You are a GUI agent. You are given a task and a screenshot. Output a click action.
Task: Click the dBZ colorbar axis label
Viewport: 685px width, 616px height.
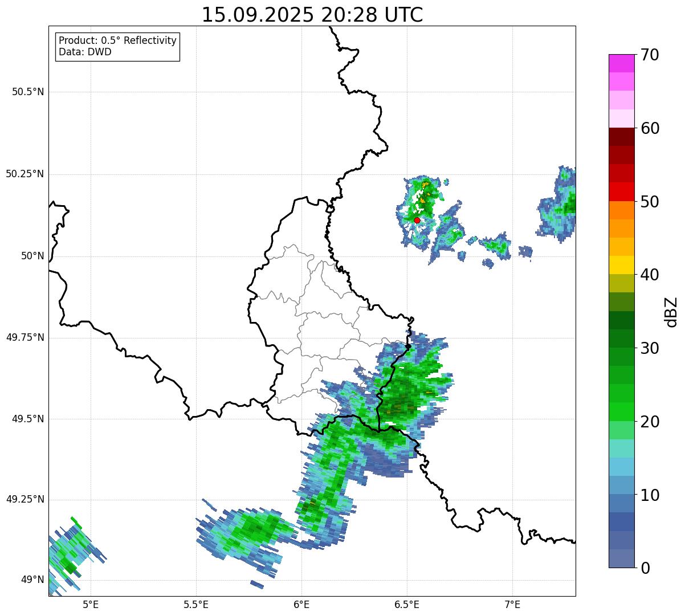click(x=671, y=311)
